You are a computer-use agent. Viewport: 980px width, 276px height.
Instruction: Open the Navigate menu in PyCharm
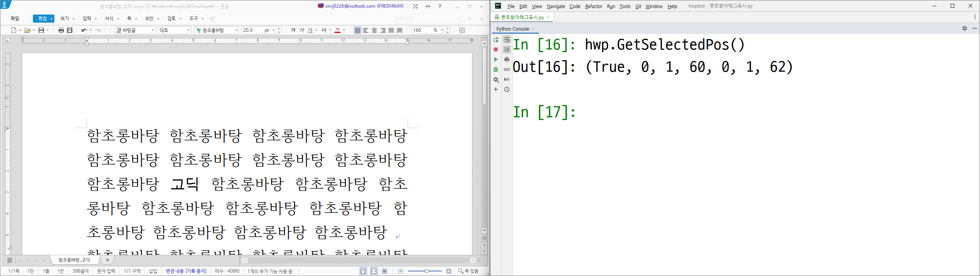(x=556, y=7)
